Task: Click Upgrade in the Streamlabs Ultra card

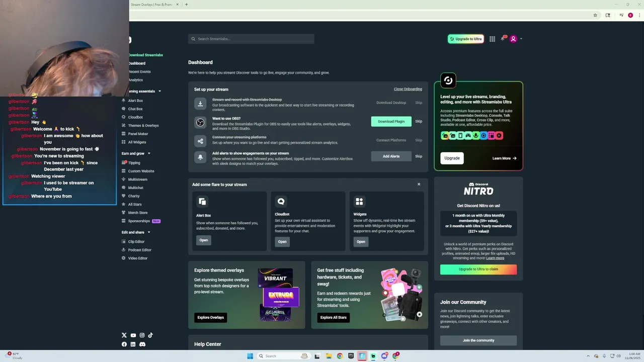Action: point(452,158)
